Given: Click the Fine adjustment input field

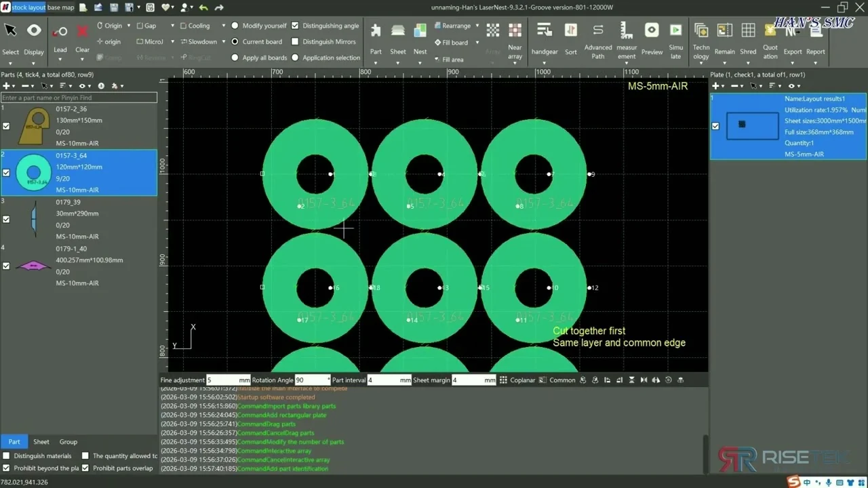Looking at the screenshot, I should (229, 380).
